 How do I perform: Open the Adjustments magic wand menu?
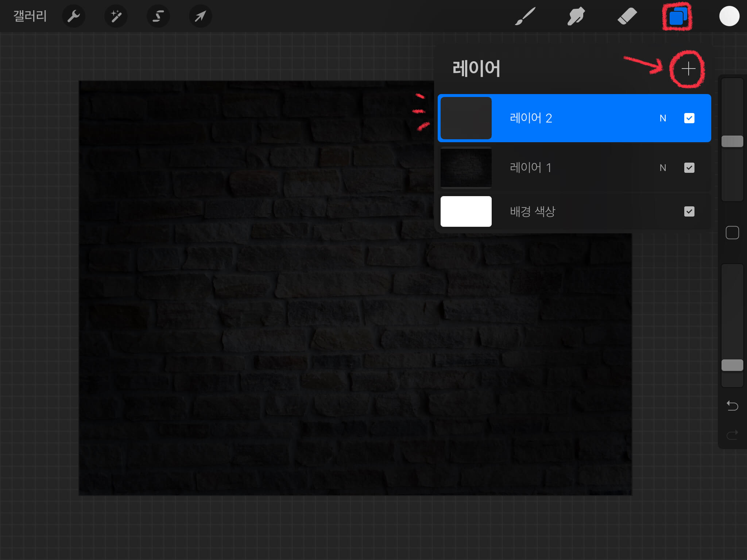pyautogui.click(x=116, y=16)
